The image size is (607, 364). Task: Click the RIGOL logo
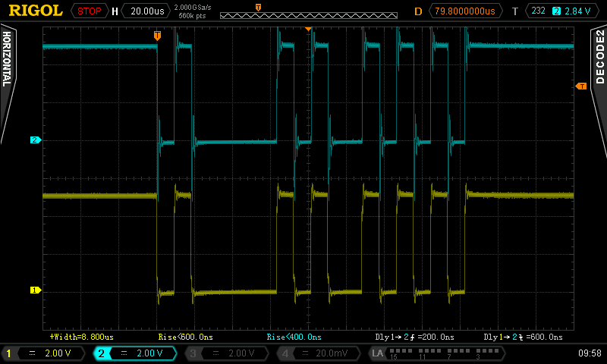tap(36, 11)
